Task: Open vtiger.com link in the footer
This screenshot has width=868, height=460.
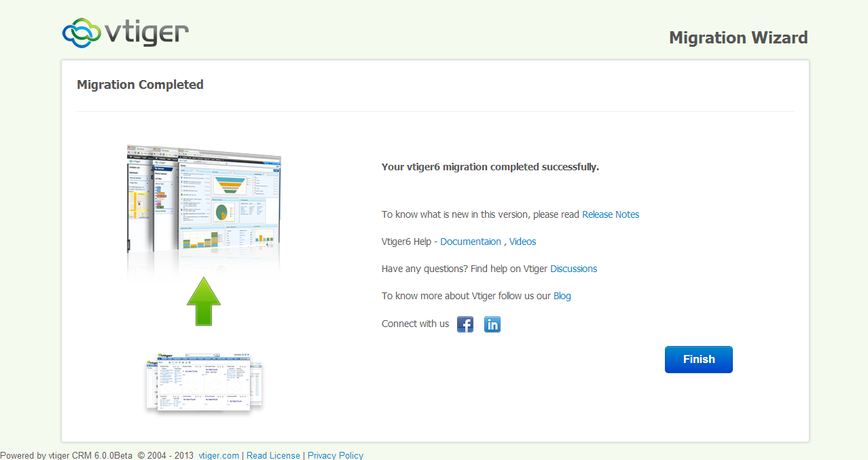Action: click(x=219, y=455)
